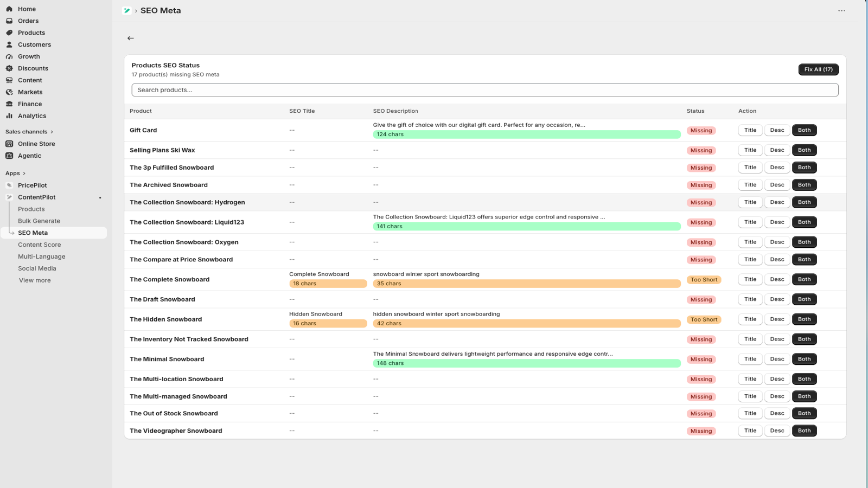Click the 141 chars Liquid123 description bar
This screenshot has width=868, height=488.
coord(527,227)
